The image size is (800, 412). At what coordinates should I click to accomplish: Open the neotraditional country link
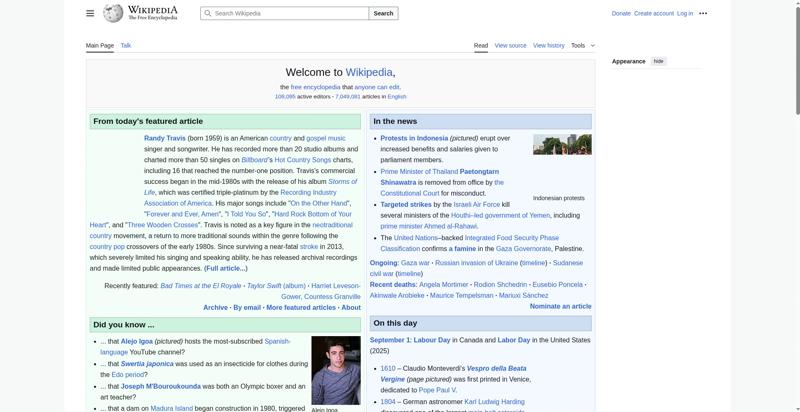(332, 225)
